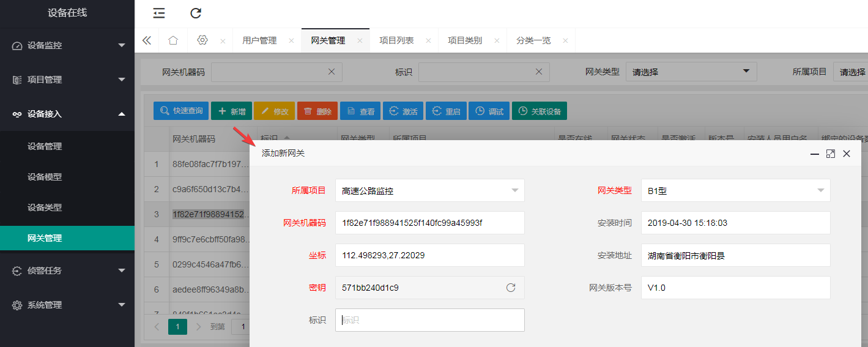Expand the 侦警任务 sidebar menu
Image resolution: width=868 pixels, height=347 pixels.
click(67, 271)
